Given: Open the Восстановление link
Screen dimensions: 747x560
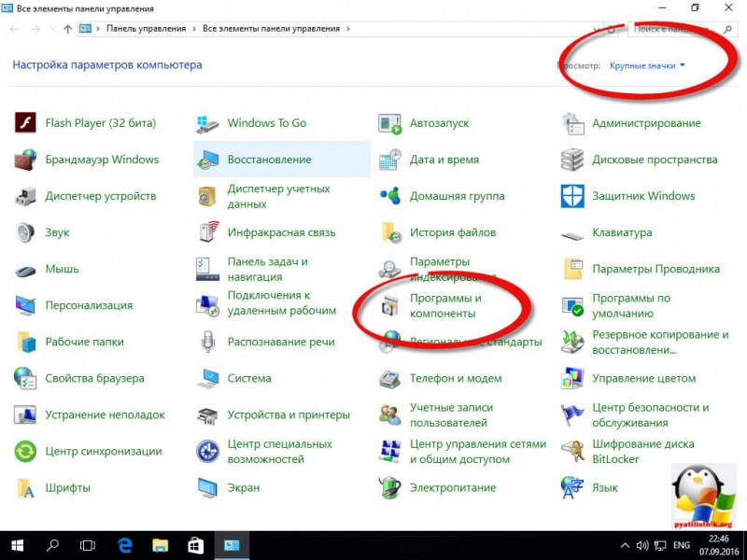Looking at the screenshot, I should [x=270, y=160].
